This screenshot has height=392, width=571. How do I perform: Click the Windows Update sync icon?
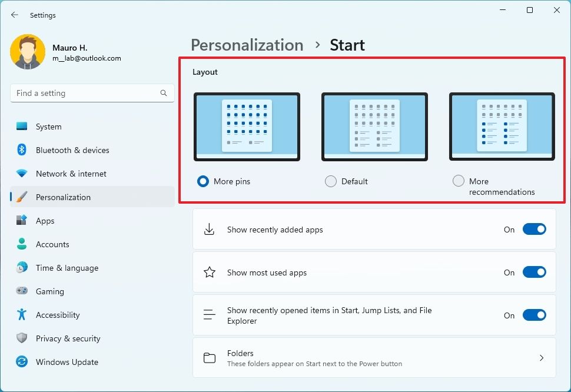tap(22, 362)
